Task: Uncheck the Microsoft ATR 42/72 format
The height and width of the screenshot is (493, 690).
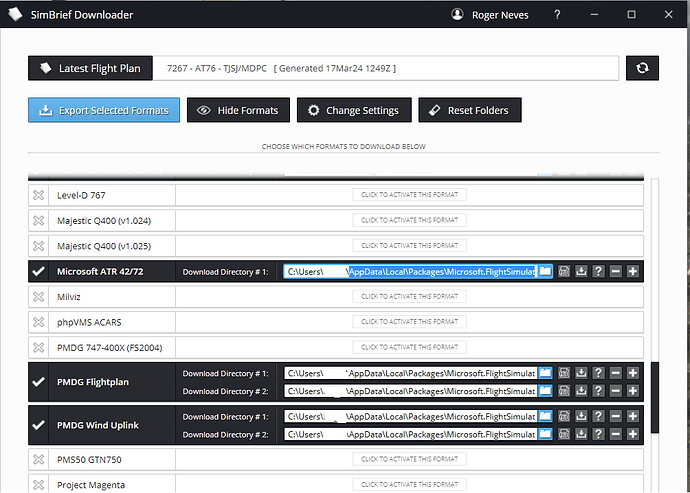Action: 38,271
